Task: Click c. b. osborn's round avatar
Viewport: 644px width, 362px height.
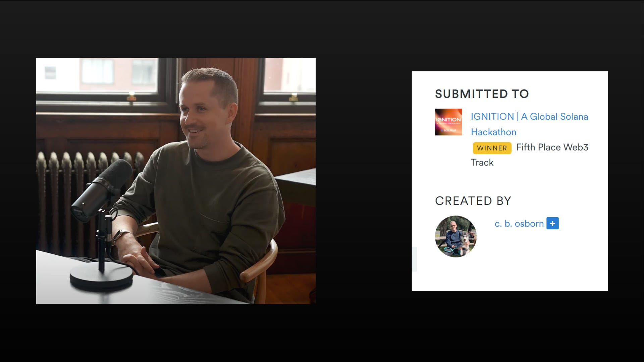Action: tap(455, 236)
